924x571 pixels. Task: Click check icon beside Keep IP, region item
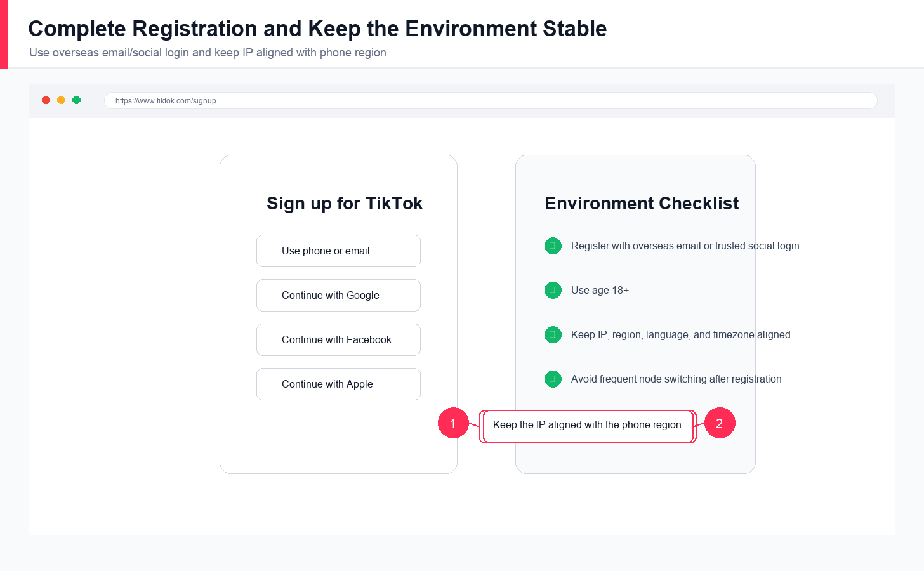pyautogui.click(x=553, y=334)
